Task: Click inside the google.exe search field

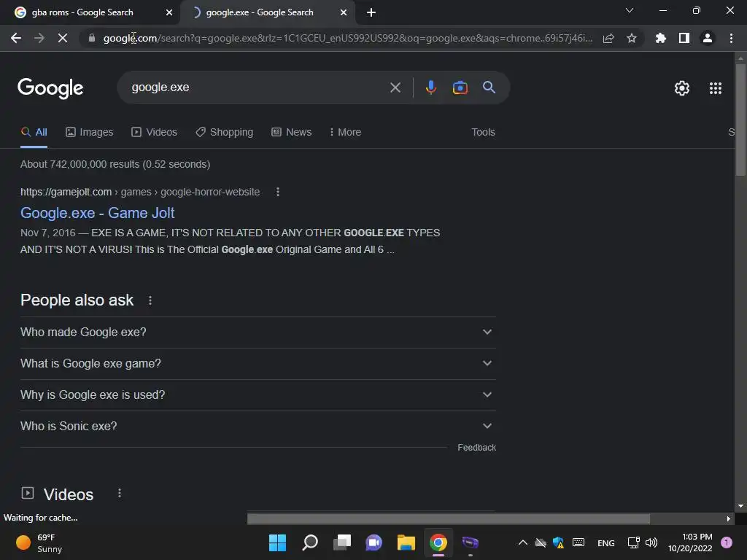Action: (x=258, y=87)
